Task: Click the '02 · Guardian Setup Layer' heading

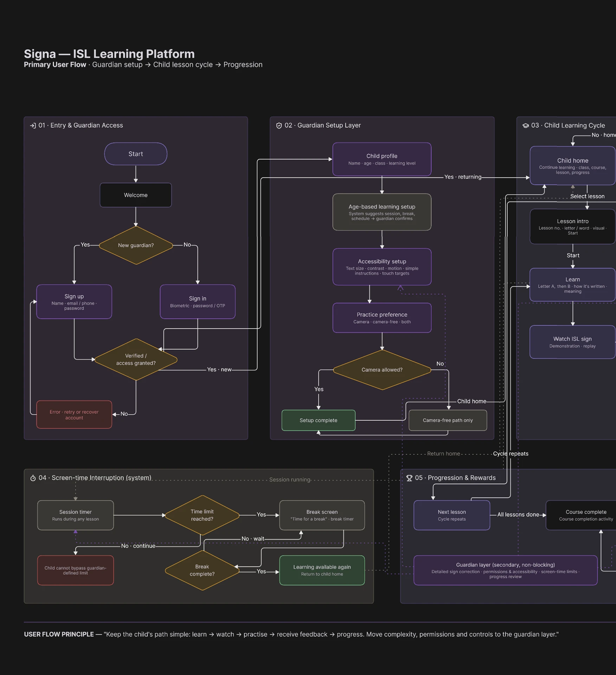Action: click(323, 126)
